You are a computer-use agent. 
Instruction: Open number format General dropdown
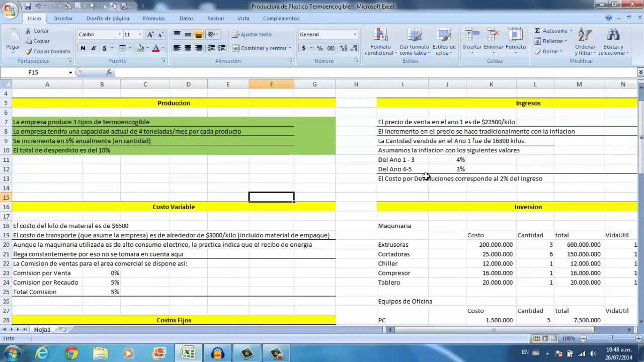pyautogui.click(x=355, y=35)
